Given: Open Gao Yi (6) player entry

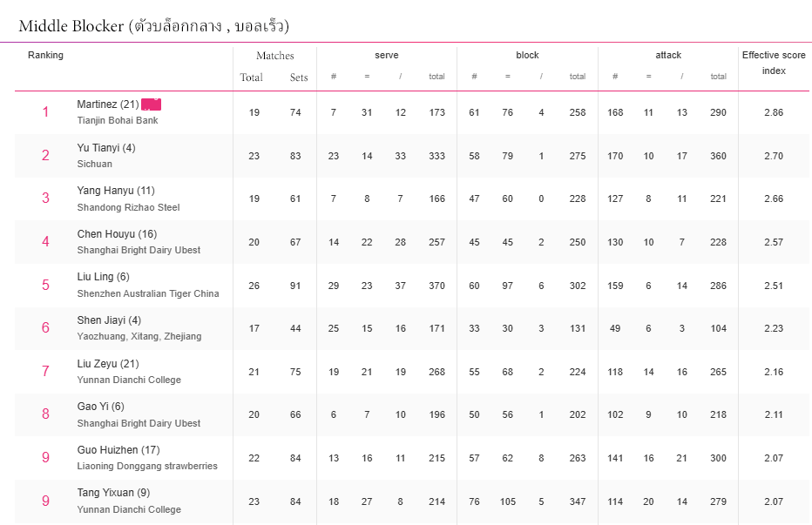Looking at the screenshot, I should (x=100, y=407).
